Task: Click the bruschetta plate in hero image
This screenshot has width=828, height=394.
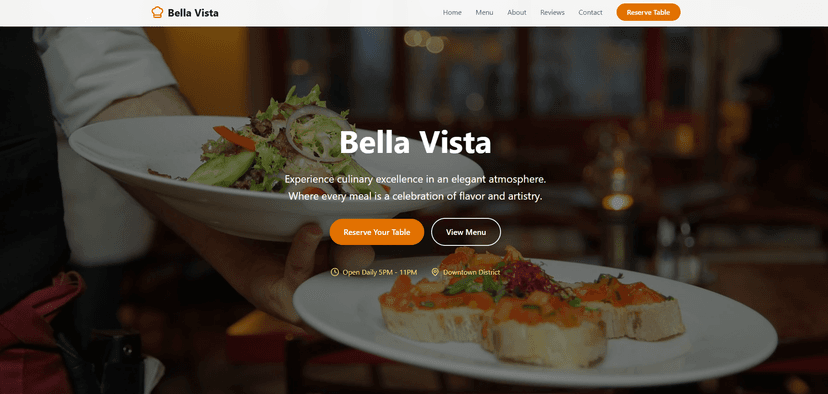Action: [533, 317]
